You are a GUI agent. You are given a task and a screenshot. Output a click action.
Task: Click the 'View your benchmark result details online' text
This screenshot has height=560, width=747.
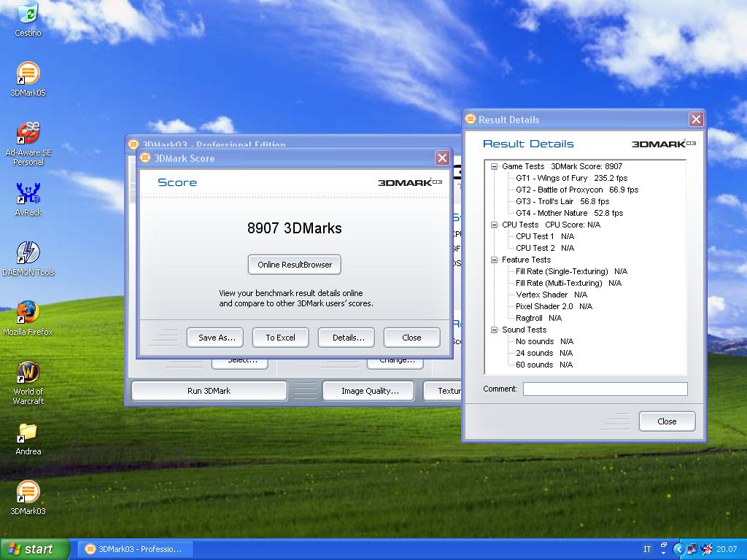[x=290, y=293]
